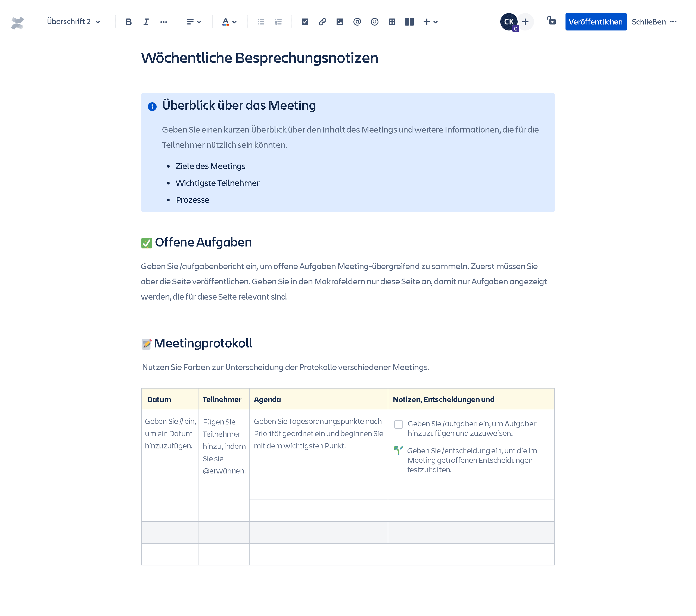Add page layouts with the columns icon
The image size is (696, 616).
coord(409,22)
